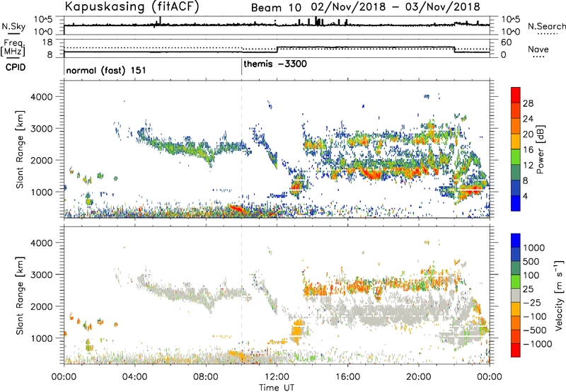The image size is (566, 392).
Task: Click the blue top segment of Velocity color bar
Action: (516, 241)
